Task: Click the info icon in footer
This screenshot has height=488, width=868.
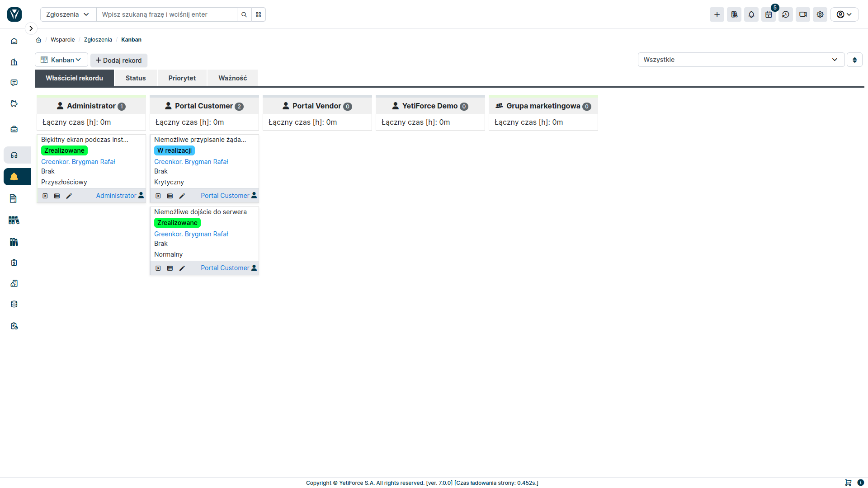Action: pyautogui.click(x=861, y=483)
